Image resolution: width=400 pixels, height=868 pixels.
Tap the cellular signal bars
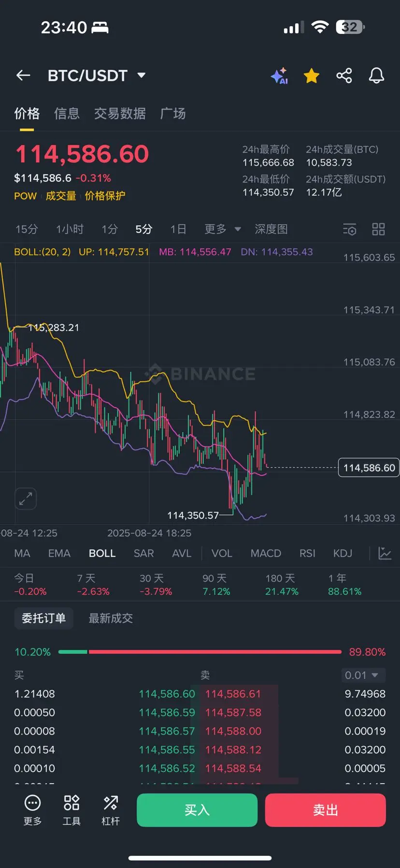(x=294, y=28)
